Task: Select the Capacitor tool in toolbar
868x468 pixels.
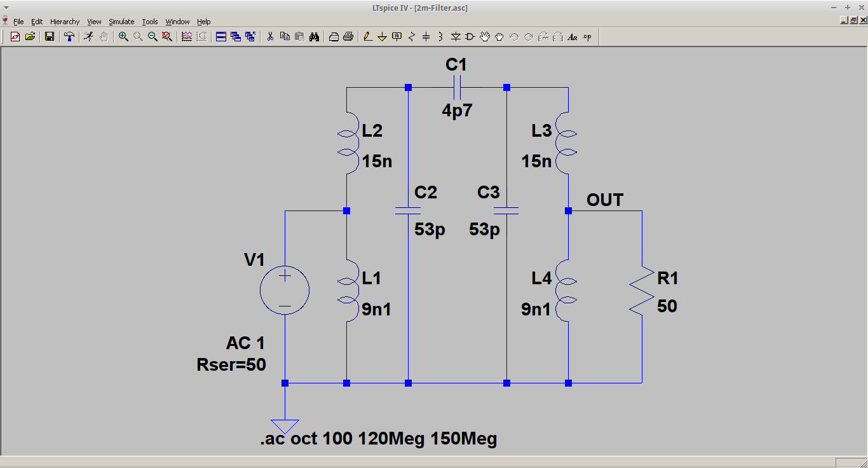Action: [426, 37]
